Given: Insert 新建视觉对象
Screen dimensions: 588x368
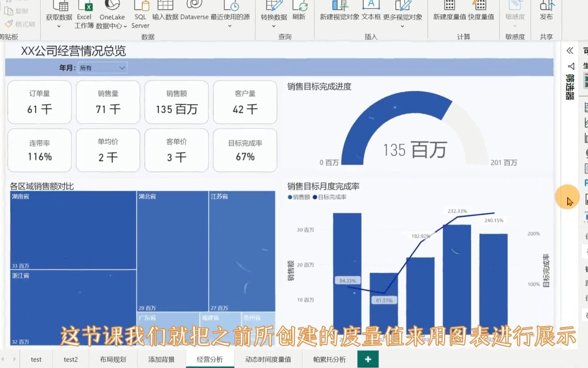Looking at the screenshot, I should point(339,11).
